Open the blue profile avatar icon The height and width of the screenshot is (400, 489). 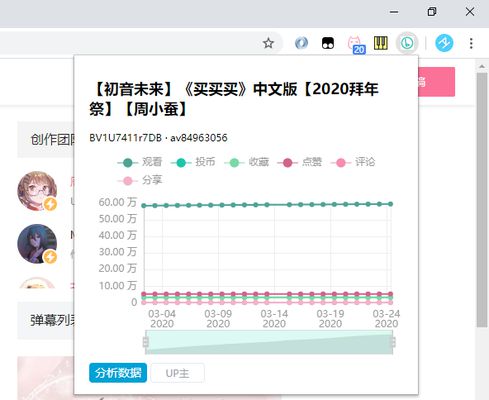444,43
